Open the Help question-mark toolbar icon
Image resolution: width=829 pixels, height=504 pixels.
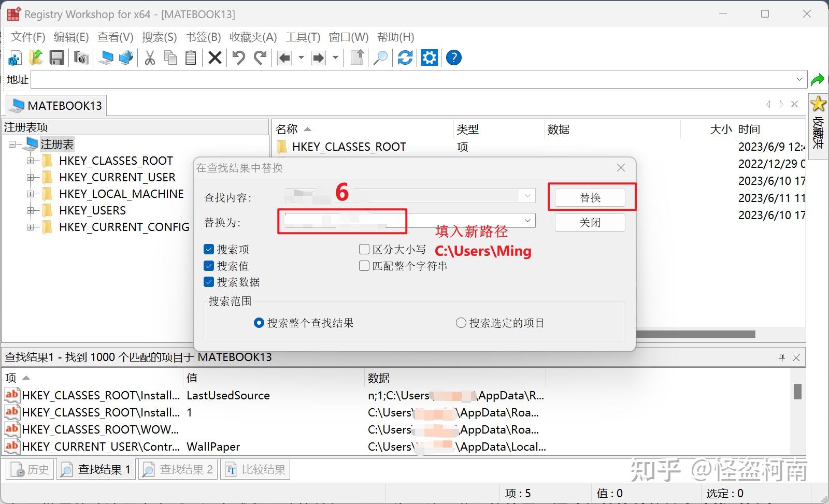453,57
